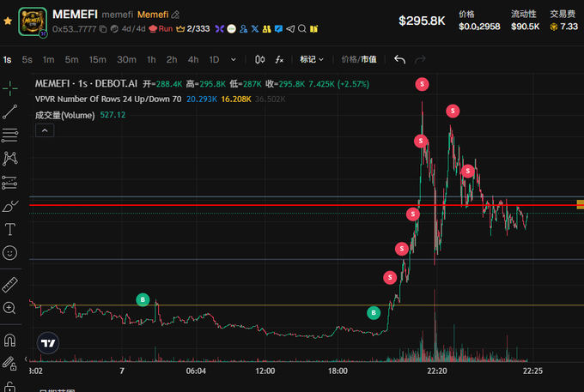Click the pencil edit icon beside Memefi
Viewport: 584px width, 392px height.
(175, 15)
